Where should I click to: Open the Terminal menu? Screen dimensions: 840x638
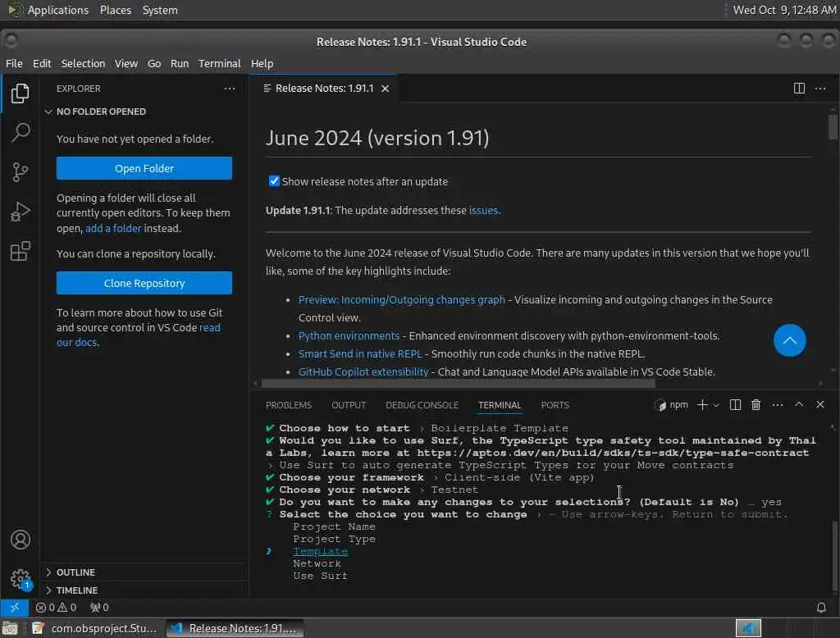pos(220,63)
